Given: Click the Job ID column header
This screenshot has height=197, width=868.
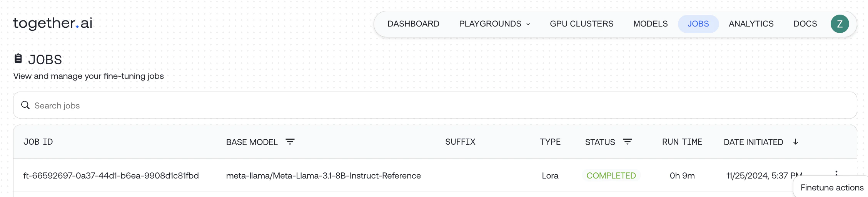Looking at the screenshot, I should coord(38,142).
